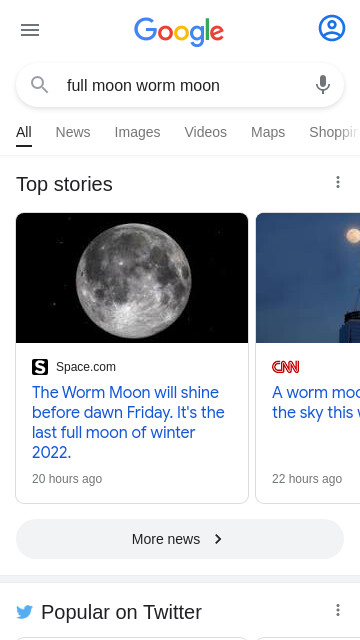Open Top stories three-dot options
The image size is (360, 640).
point(338,182)
